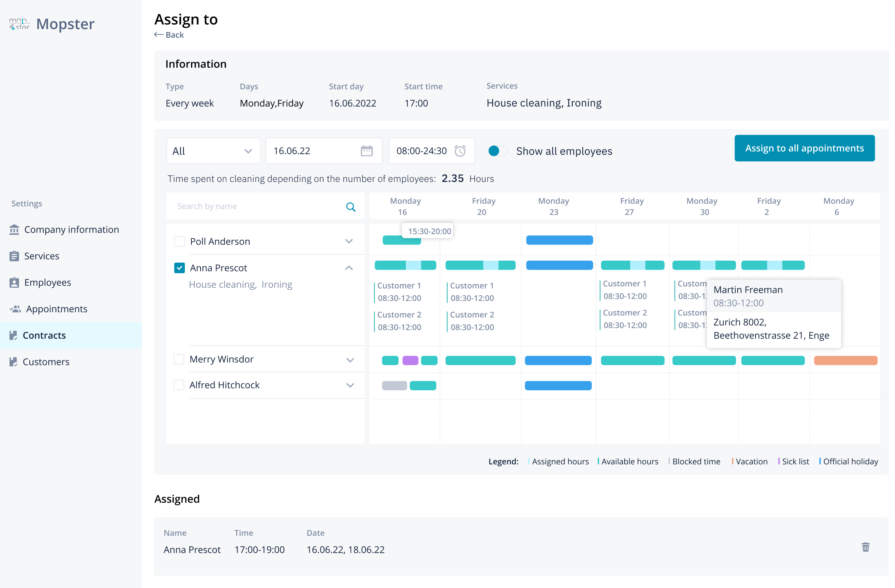Image resolution: width=895 pixels, height=588 pixels.
Task: Expand Merry Winsdor row chevron
Action: 350,360
